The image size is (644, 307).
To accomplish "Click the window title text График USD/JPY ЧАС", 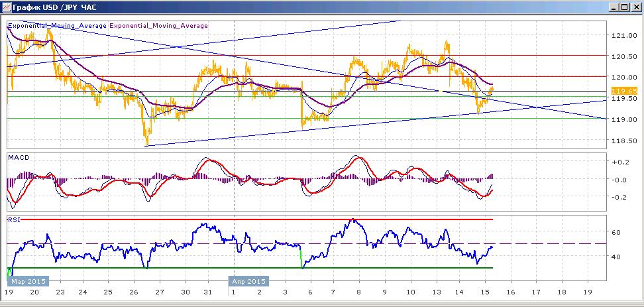I will (x=54, y=7).
